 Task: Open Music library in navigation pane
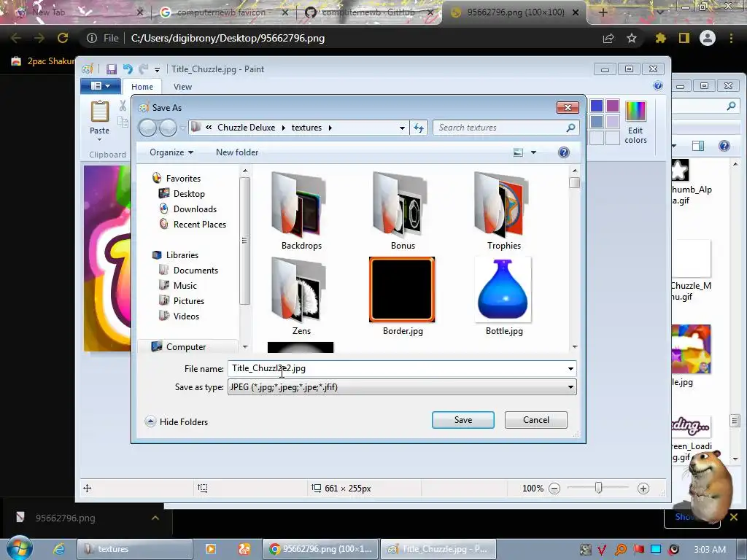coord(185,285)
